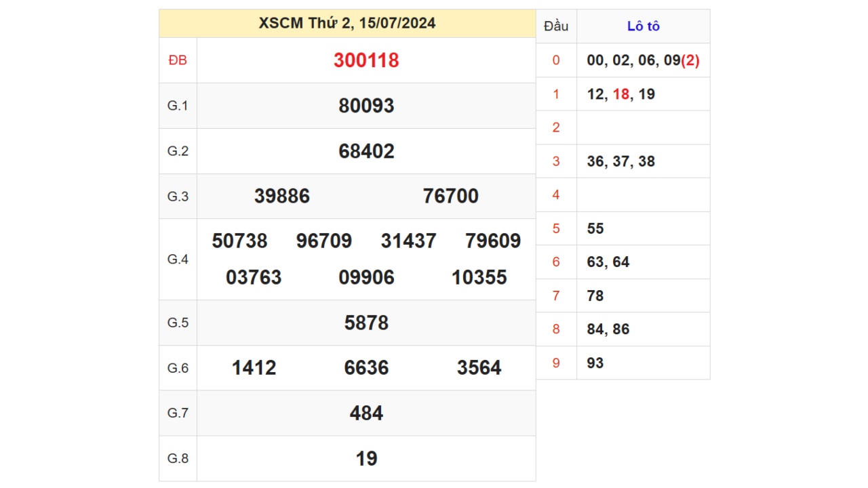Click the G.6 row label
Screen dimensions: 868x488
178,368
